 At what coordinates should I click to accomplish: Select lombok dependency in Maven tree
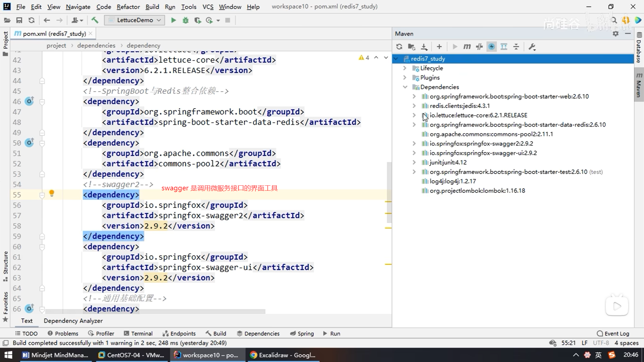point(477,191)
